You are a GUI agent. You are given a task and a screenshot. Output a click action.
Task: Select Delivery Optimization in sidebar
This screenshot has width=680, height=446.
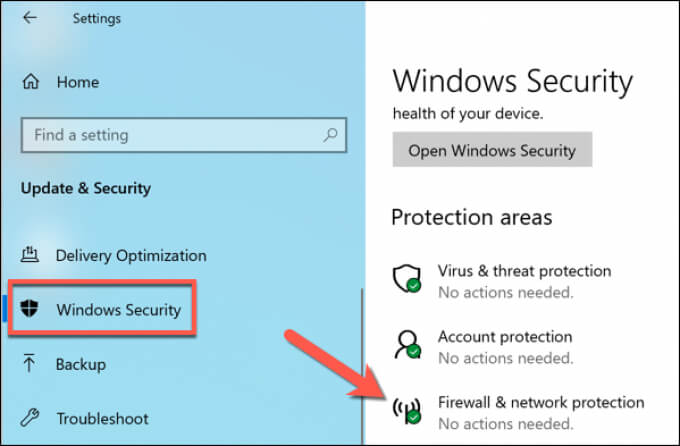click(131, 255)
